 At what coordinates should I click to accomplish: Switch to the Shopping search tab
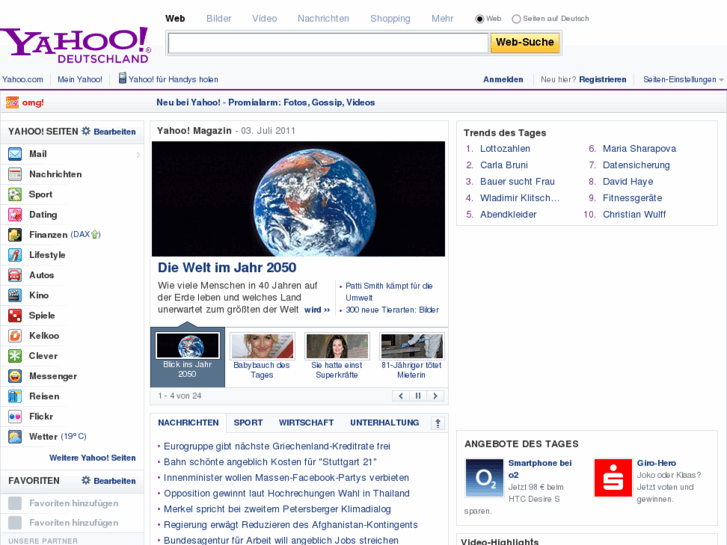pos(390,19)
